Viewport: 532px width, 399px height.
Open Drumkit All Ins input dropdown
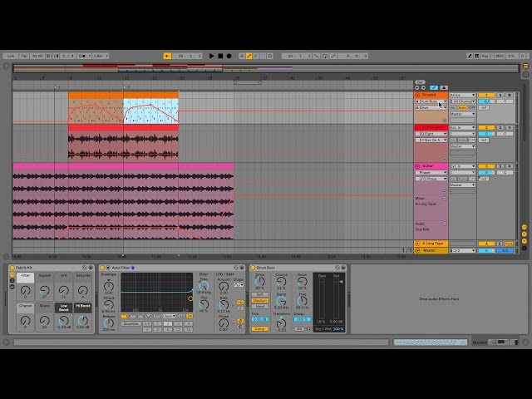pos(462,95)
